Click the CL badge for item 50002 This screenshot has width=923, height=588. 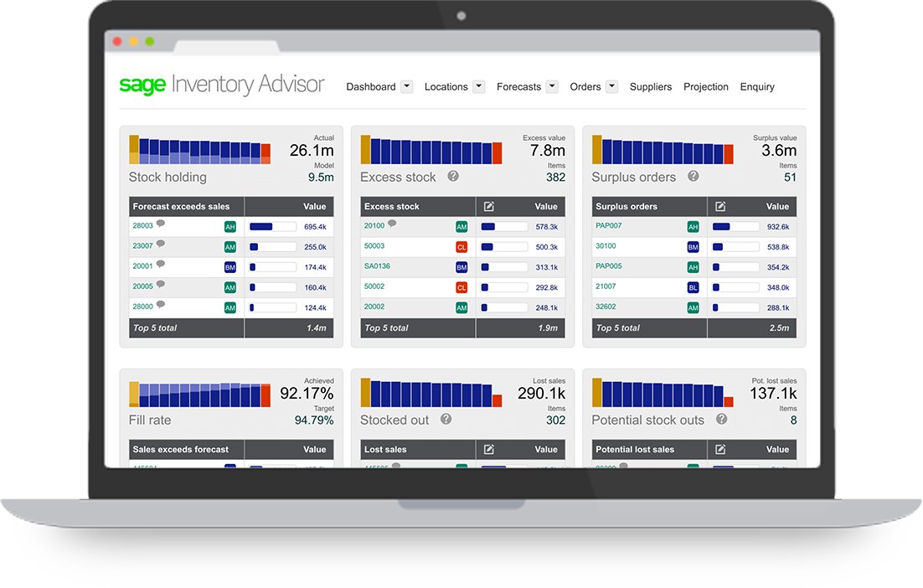pyautogui.click(x=461, y=288)
